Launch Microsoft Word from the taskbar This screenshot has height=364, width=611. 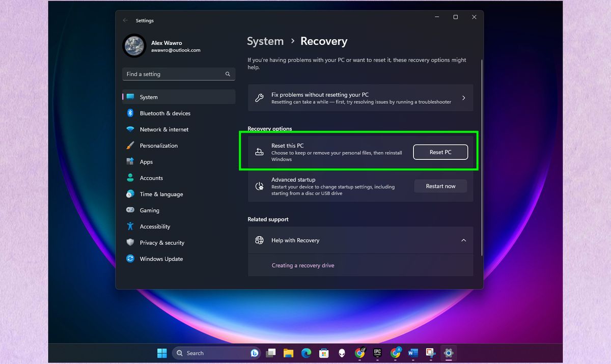[x=413, y=353]
